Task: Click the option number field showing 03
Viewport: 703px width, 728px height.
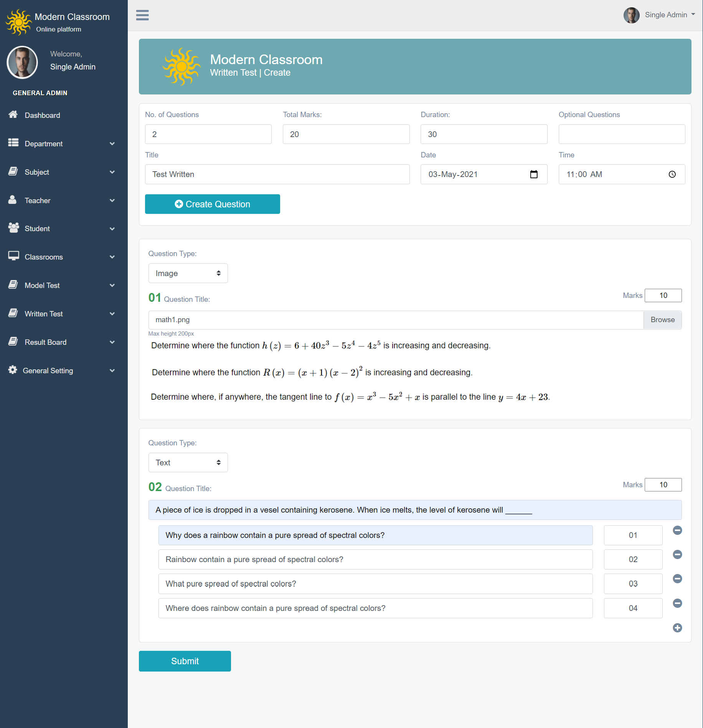Action: pos(633,584)
